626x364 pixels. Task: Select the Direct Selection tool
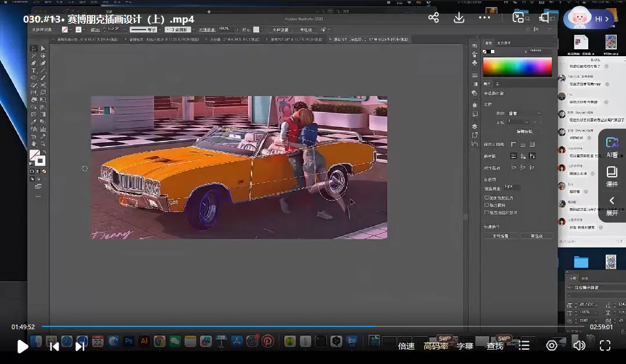[x=43, y=49]
